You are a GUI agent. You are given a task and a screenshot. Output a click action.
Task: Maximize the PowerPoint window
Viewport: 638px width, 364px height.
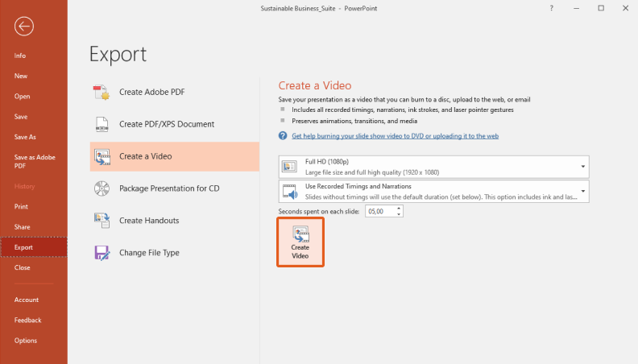click(601, 8)
